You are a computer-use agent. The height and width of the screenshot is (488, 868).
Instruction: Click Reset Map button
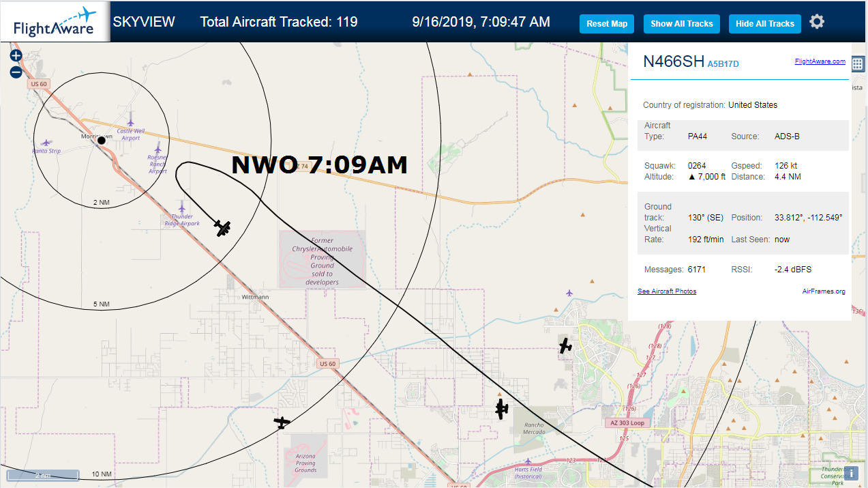click(607, 24)
